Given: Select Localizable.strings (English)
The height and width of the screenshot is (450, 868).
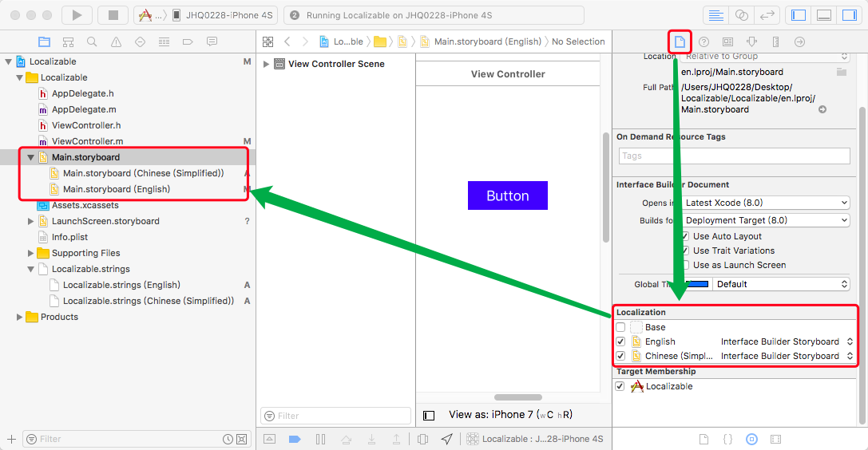Looking at the screenshot, I should pyautogui.click(x=122, y=285).
